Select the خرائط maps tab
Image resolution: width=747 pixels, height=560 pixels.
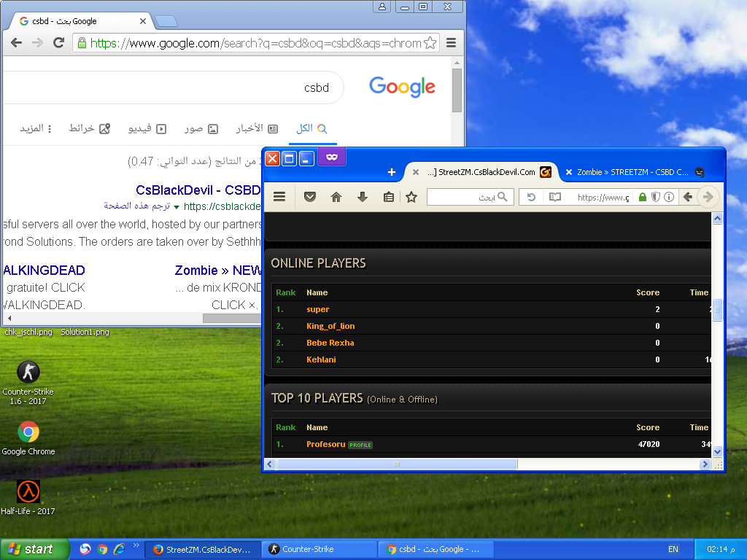pyautogui.click(x=90, y=128)
